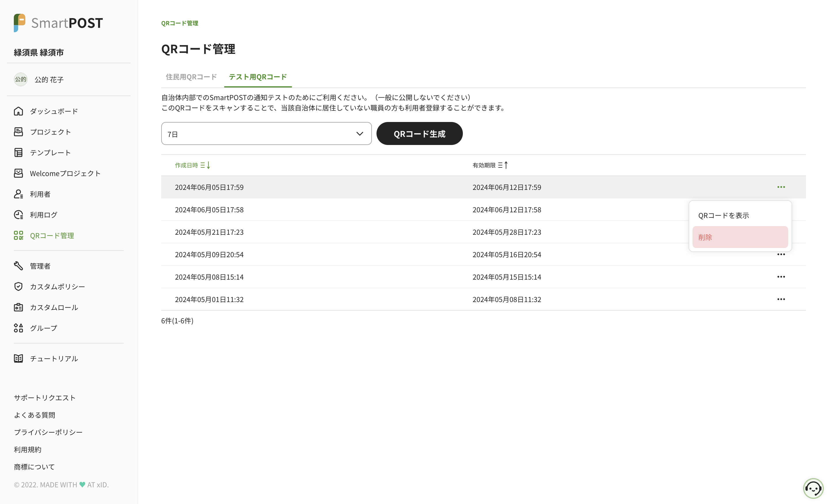
Task: Click the カスタムポリシー shield icon
Action: click(18, 287)
